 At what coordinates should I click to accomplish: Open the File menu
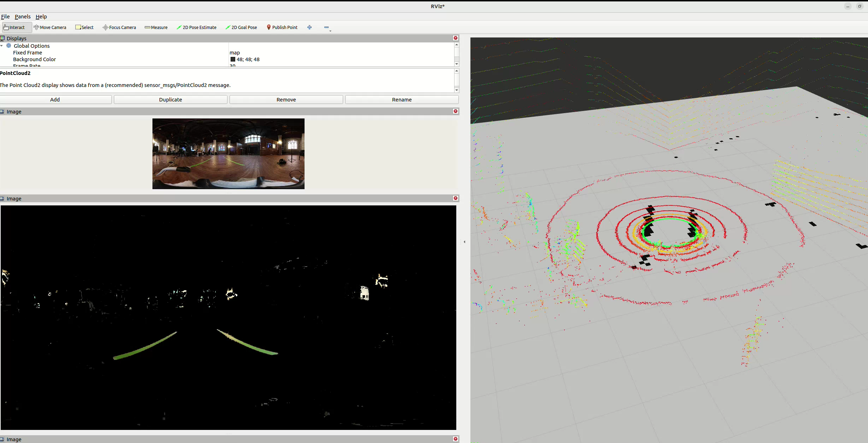(5, 17)
